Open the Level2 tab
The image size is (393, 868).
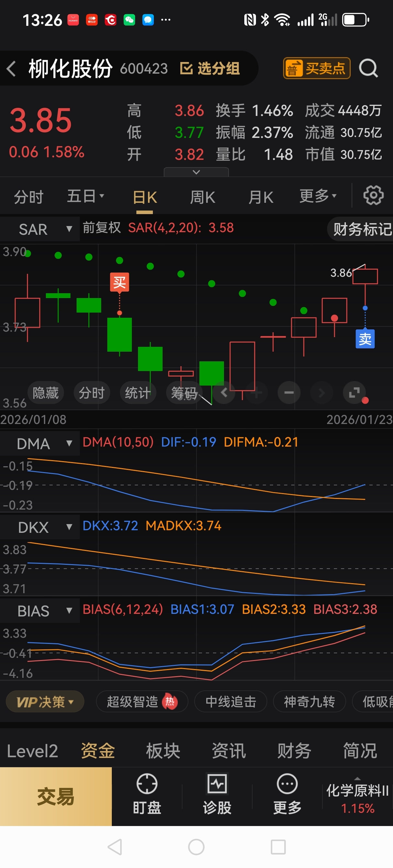[32, 751]
